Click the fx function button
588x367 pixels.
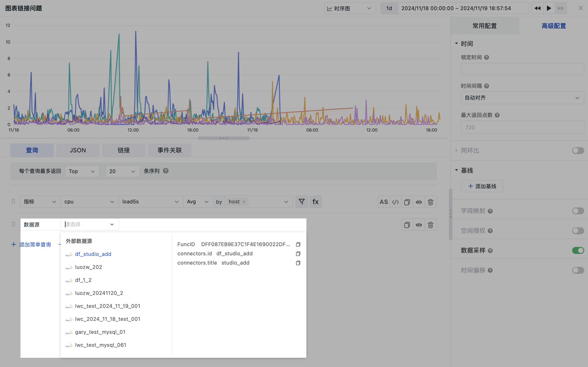pyautogui.click(x=316, y=202)
